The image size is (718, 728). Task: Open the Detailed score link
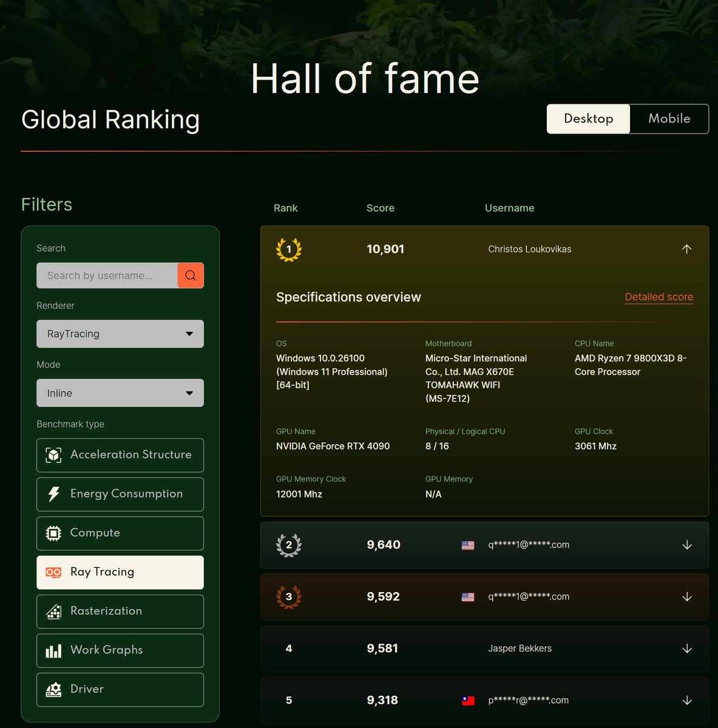click(x=659, y=297)
